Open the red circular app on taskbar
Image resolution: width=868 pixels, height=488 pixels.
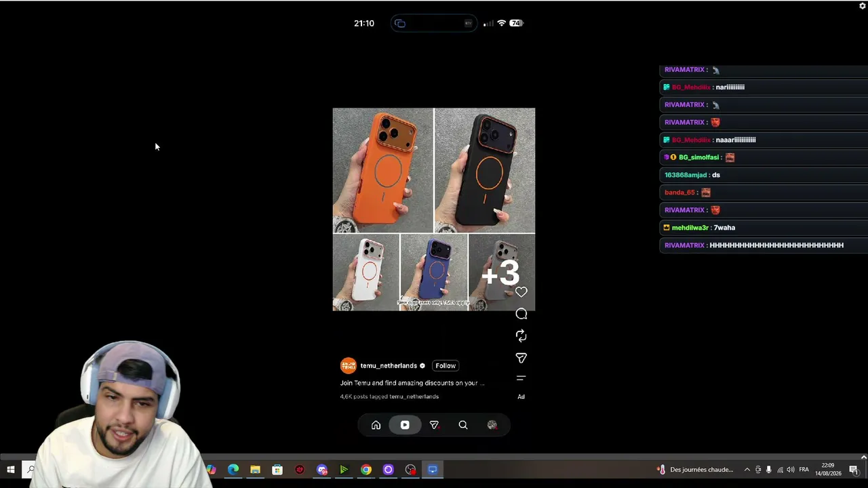click(x=300, y=470)
